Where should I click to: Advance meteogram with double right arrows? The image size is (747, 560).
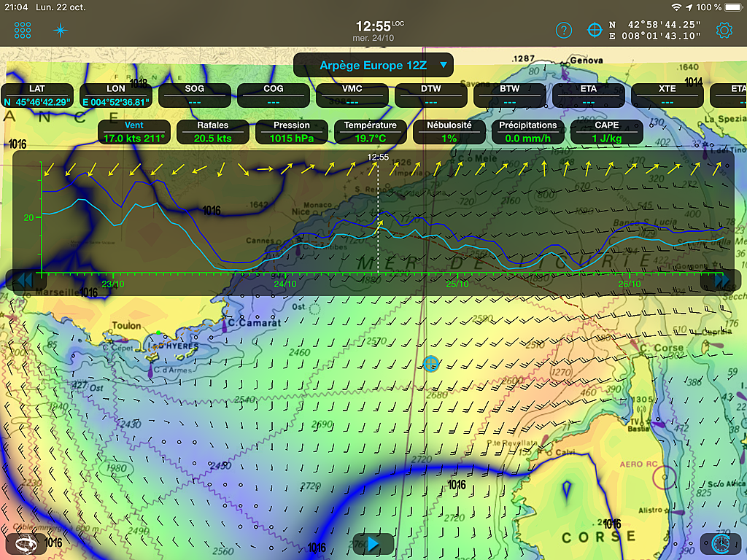coord(721,281)
